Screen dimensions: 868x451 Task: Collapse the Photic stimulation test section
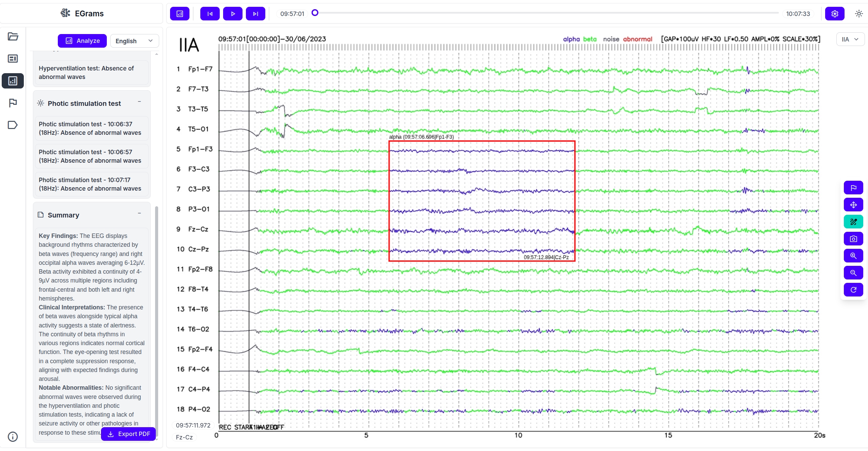(x=139, y=102)
